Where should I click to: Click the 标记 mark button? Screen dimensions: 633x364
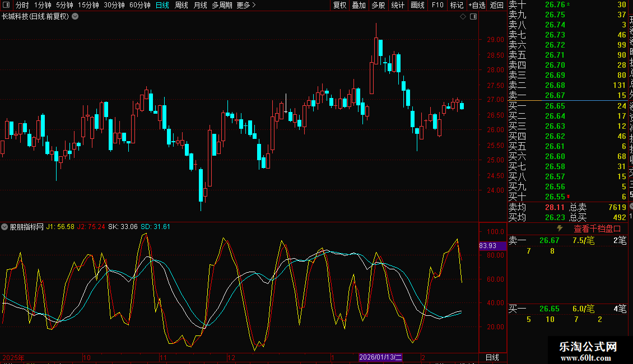[x=457, y=5]
